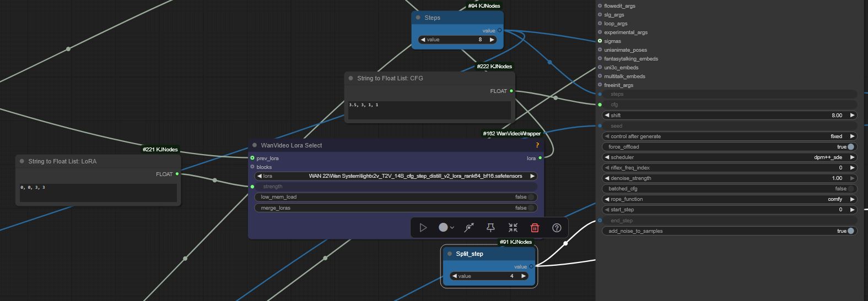
Task: Next scheduler option via right arrow
Action: pos(852,157)
